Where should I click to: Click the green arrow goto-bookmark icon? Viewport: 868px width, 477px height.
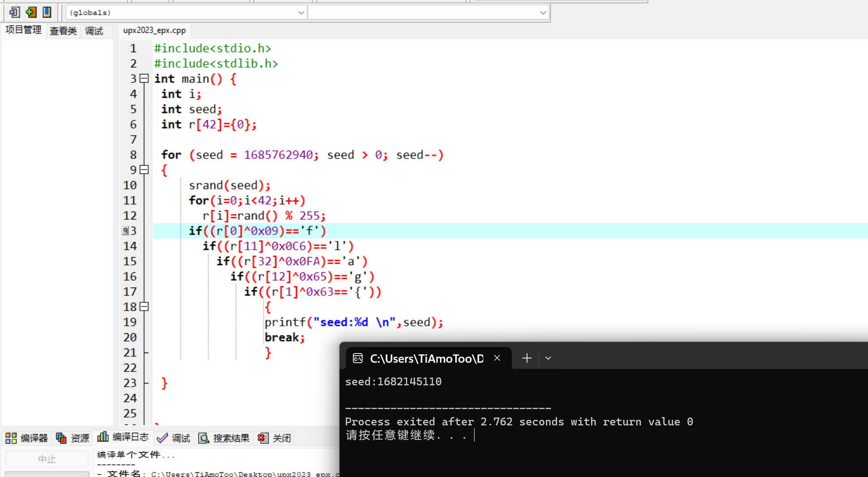31,12
